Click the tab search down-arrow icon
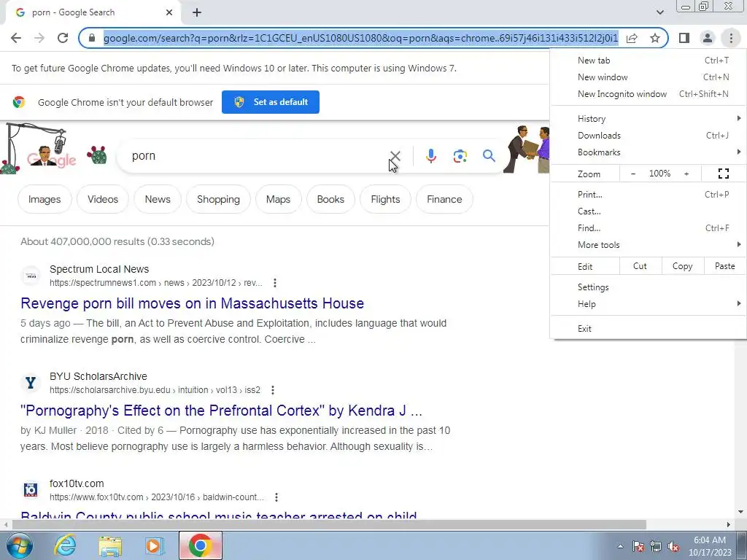 tap(659, 12)
